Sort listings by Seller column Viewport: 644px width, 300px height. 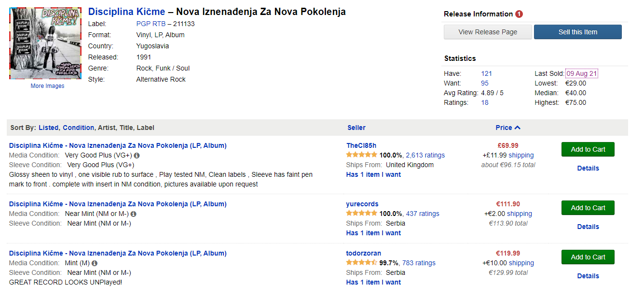click(356, 128)
